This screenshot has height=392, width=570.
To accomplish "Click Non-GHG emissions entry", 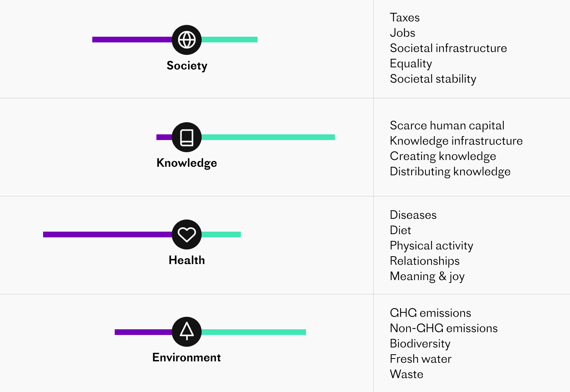I will tap(444, 328).
